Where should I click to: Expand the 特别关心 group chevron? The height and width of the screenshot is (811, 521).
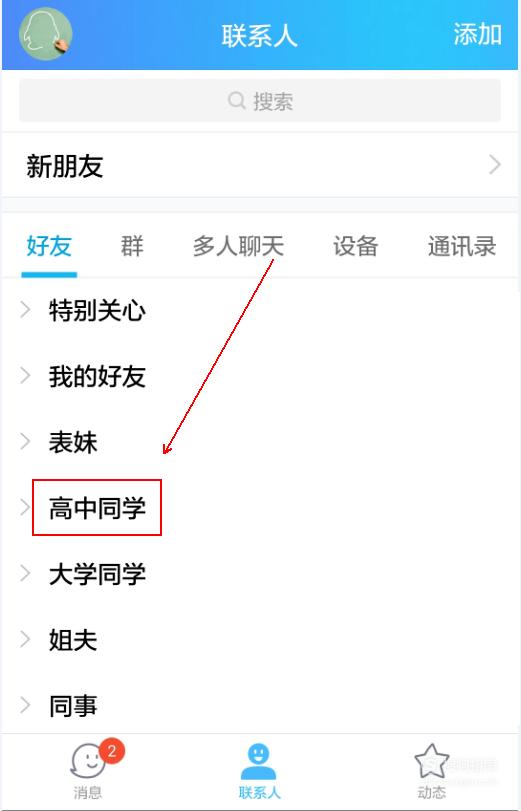coord(25,310)
